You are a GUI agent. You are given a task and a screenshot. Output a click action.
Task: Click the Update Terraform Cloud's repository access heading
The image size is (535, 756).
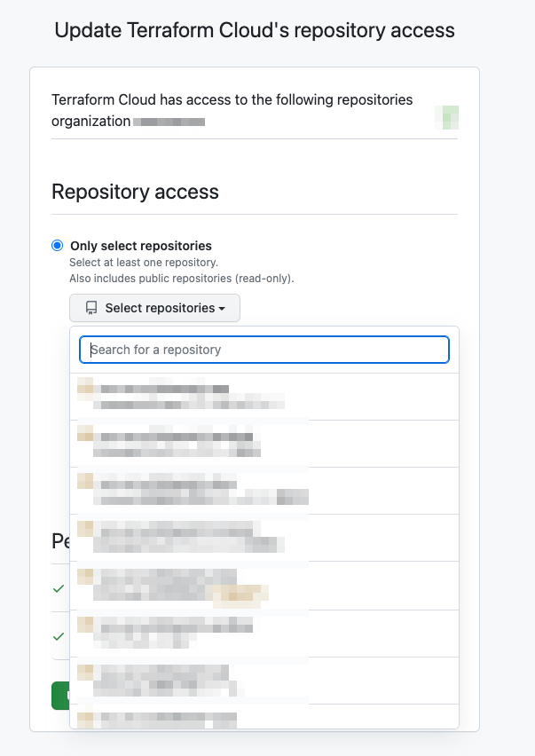255,30
